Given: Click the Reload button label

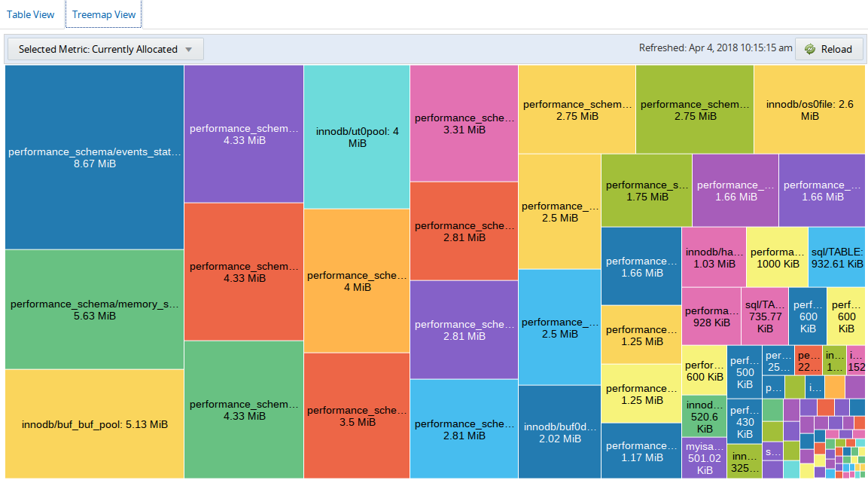Looking at the screenshot, I should [x=836, y=49].
